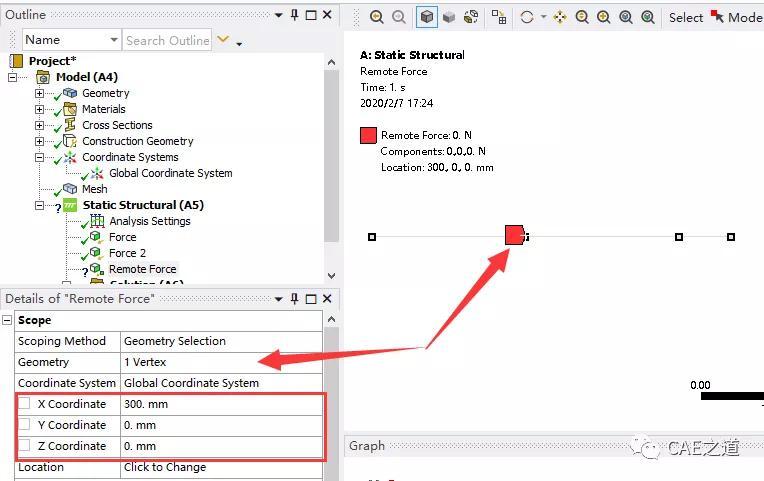
Task: Expand the Construction Geometry tree node
Action: [x=39, y=141]
